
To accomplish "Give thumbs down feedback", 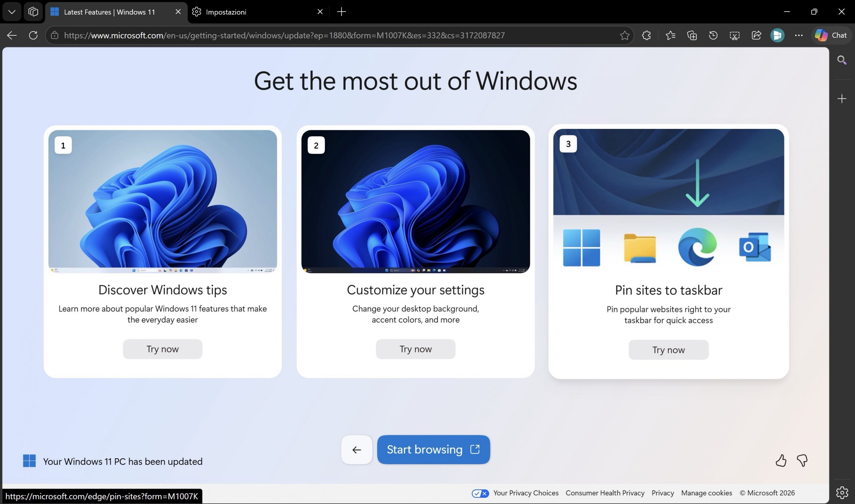I will (x=802, y=461).
